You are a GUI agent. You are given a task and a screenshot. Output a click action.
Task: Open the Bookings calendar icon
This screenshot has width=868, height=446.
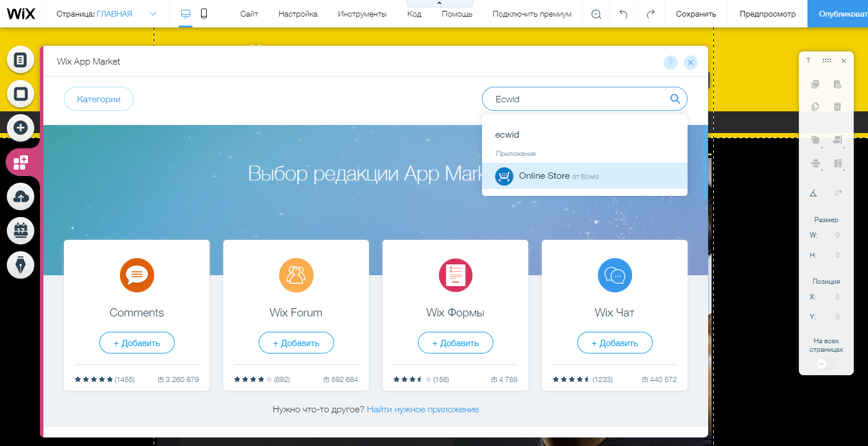(x=21, y=231)
